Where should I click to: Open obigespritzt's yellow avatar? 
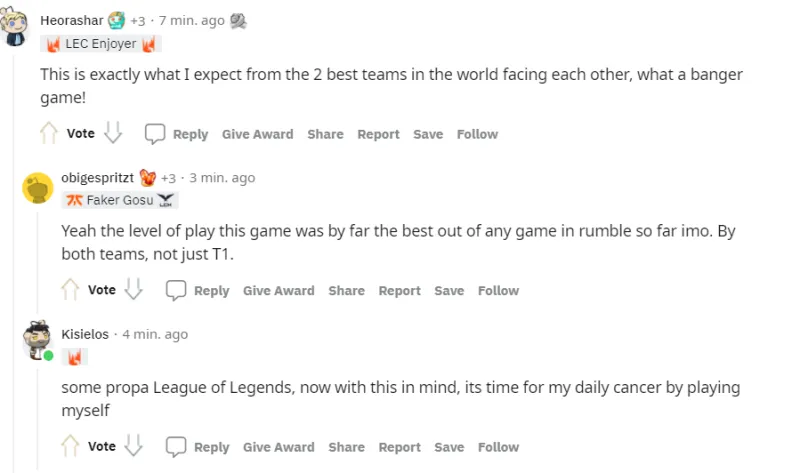pyautogui.click(x=38, y=187)
